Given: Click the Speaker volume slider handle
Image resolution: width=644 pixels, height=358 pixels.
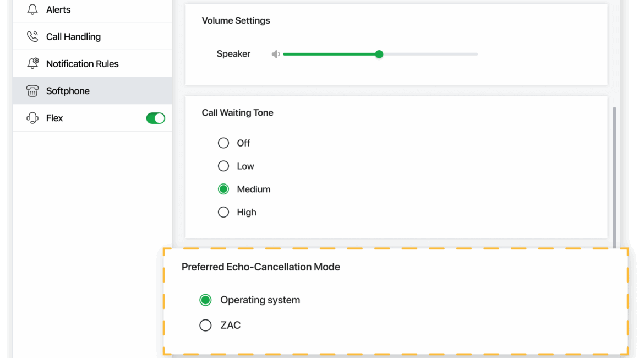Looking at the screenshot, I should (379, 54).
